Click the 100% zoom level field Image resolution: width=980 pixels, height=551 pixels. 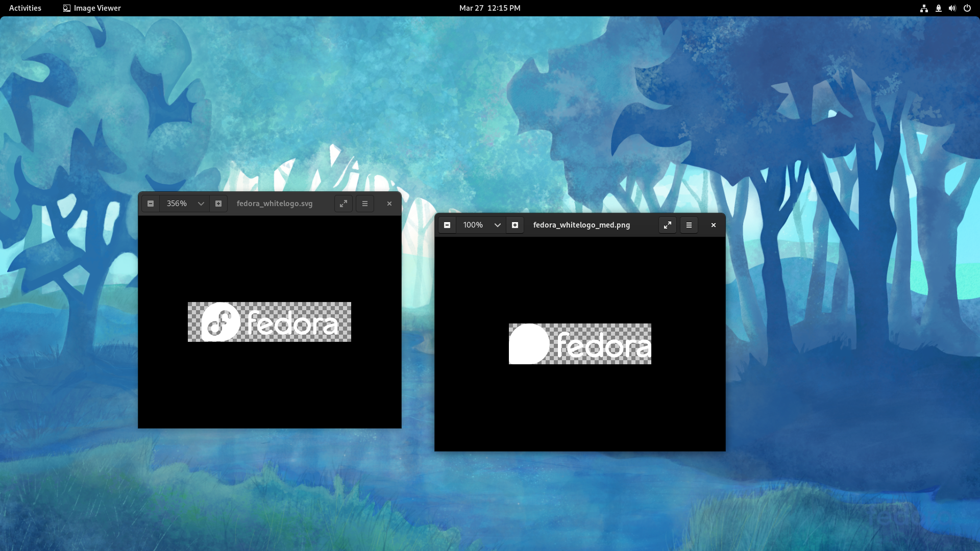pos(473,225)
